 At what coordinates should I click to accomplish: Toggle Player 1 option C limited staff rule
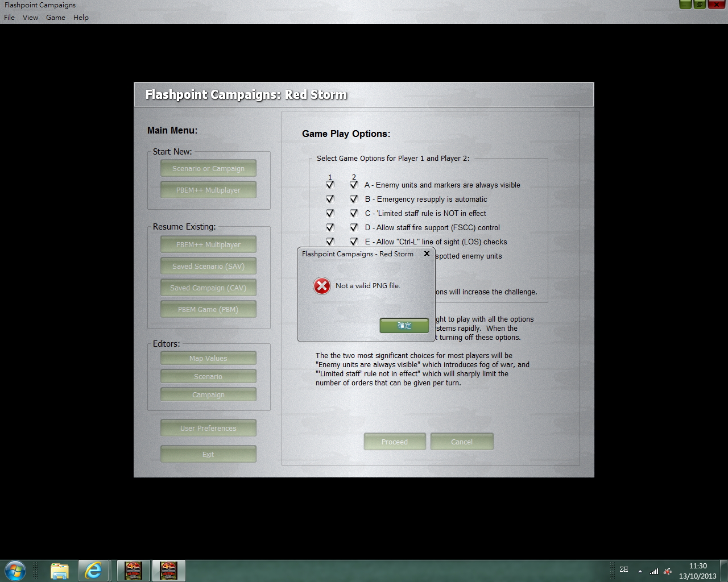tap(330, 213)
